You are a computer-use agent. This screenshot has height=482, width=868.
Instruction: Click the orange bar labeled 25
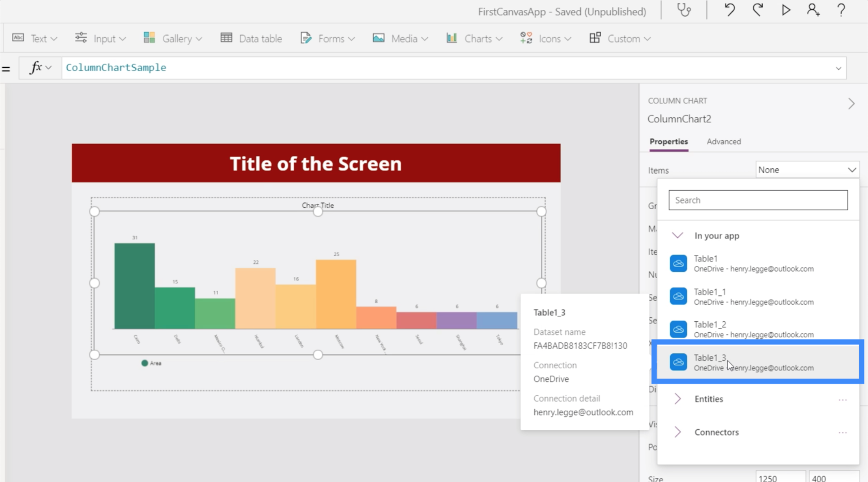point(336,294)
